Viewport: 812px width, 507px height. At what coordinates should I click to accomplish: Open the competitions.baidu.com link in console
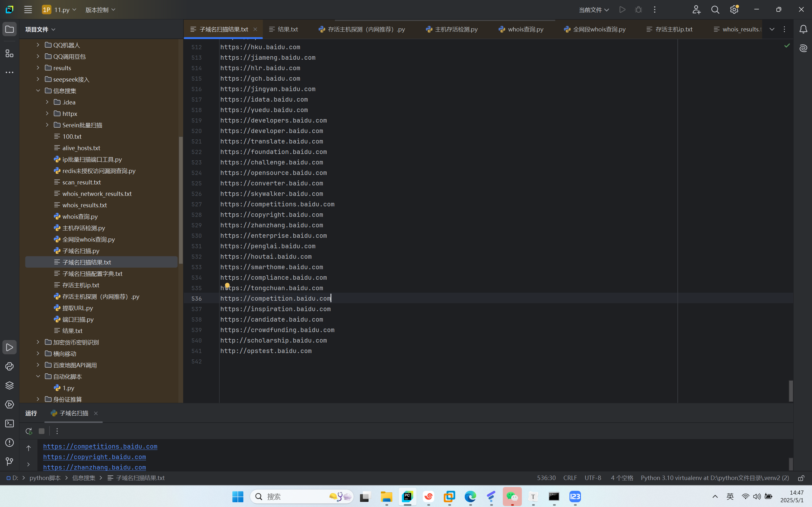click(100, 446)
